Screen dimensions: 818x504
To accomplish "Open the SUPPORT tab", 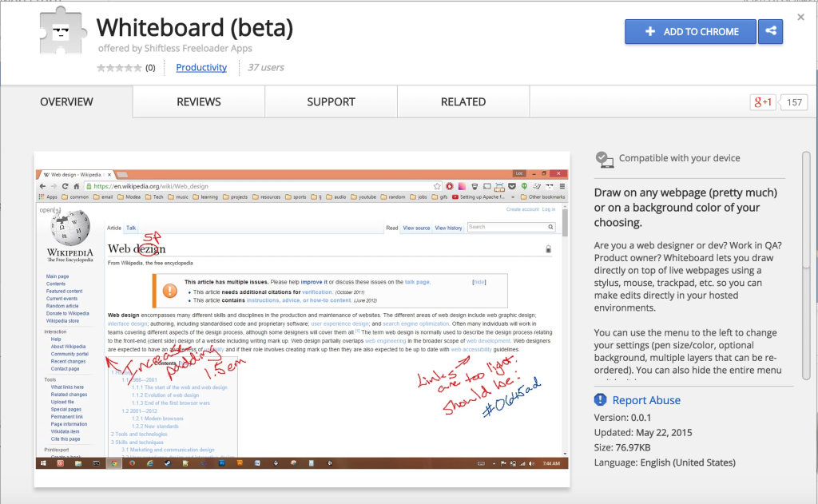I will (332, 101).
